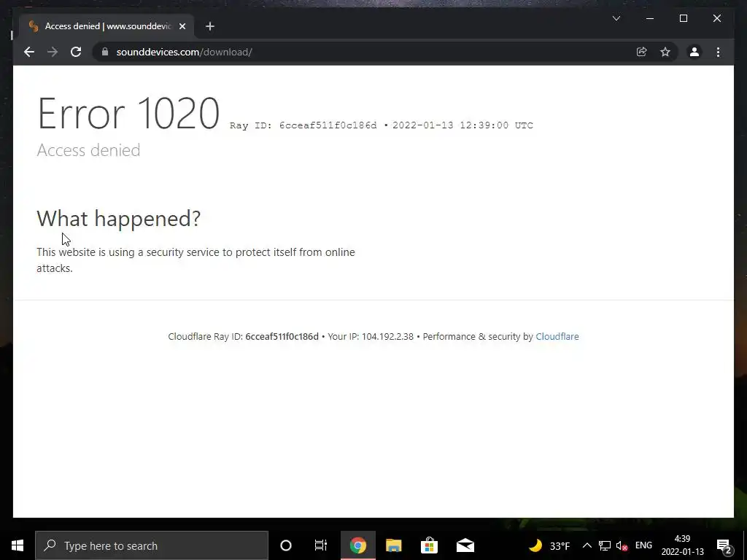The width and height of the screenshot is (747, 560).
Task: Share this page from the address bar
Action: tap(642, 52)
